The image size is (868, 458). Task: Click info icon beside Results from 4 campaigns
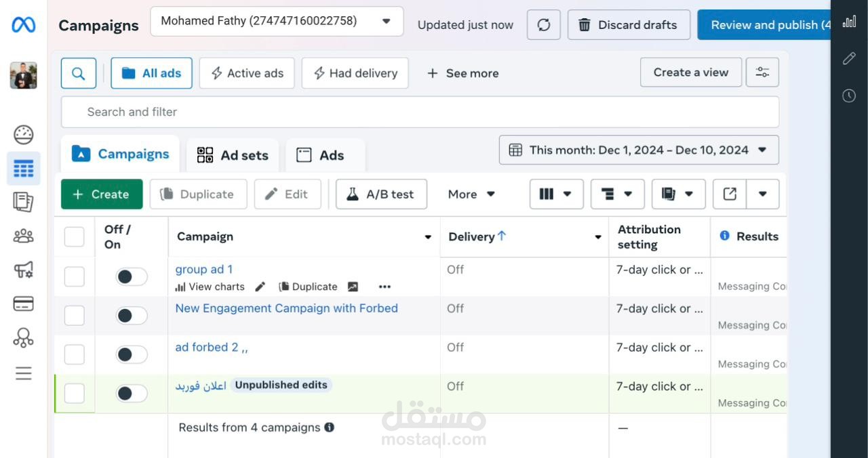pyautogui.click(x=329, y=428)
